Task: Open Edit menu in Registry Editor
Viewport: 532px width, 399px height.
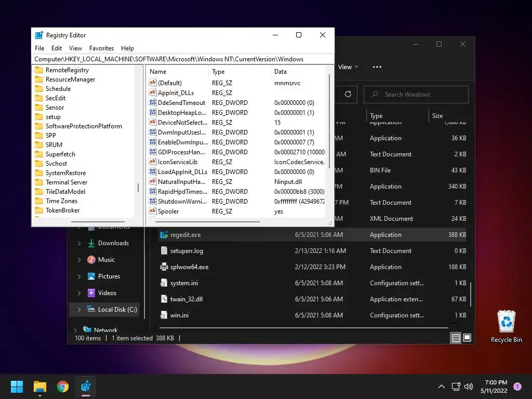Action: point(56,48)
